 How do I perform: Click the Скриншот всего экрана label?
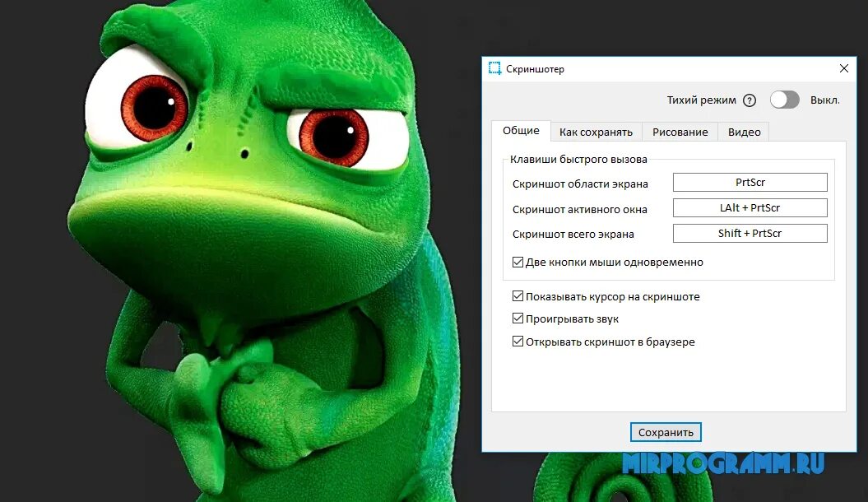pos(573,234)
